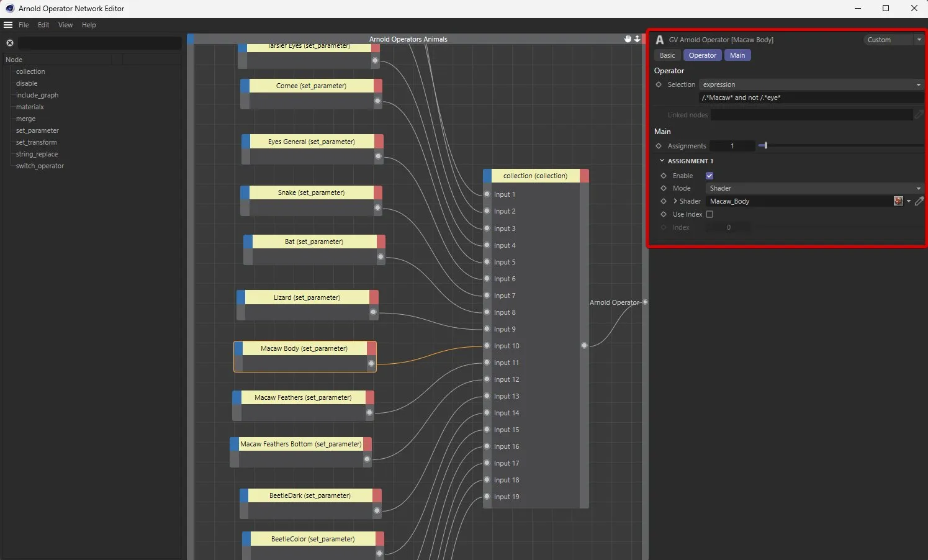Toggle the Operator tab off
Screen dimensions: 928x560
coord(703,55)
